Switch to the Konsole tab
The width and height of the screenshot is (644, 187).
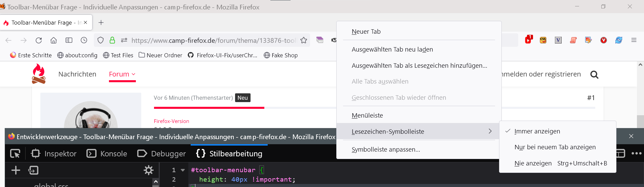point(107,154)
